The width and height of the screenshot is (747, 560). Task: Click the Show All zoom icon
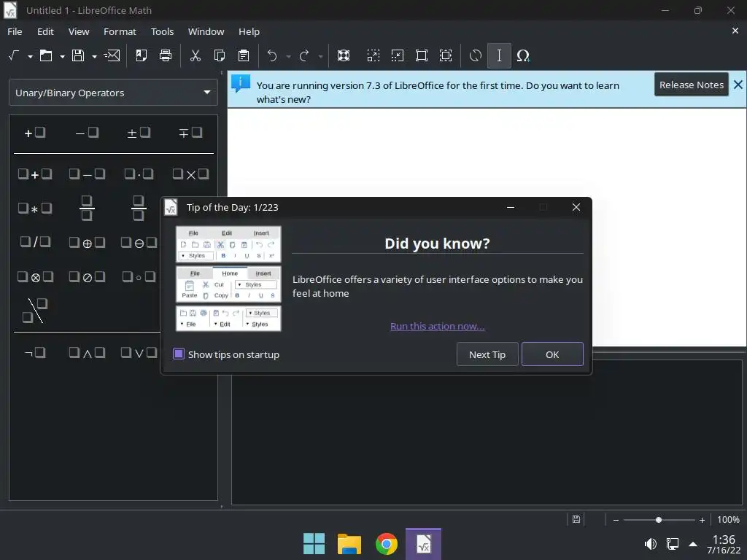tap(446, 55)
